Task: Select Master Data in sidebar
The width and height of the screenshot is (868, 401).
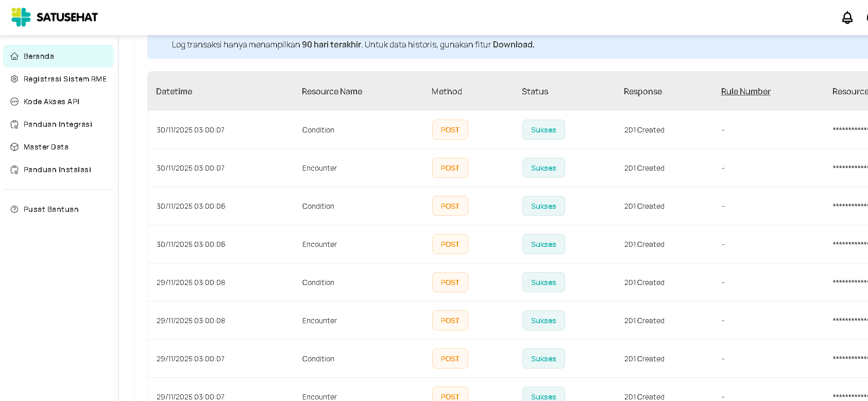Action: pos(58,147)
